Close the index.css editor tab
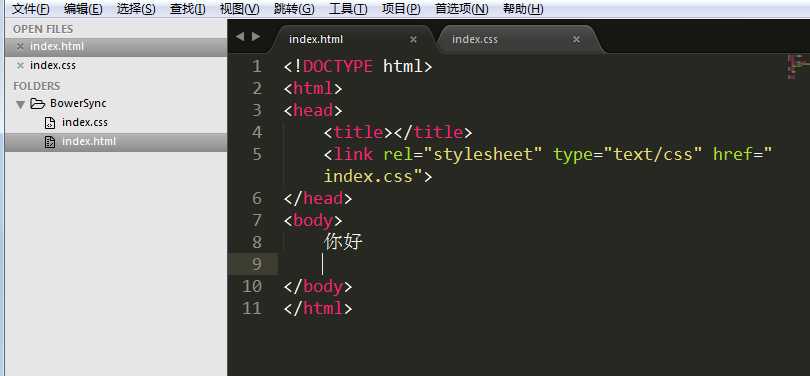The image size is (810, 376). [577, 39]
